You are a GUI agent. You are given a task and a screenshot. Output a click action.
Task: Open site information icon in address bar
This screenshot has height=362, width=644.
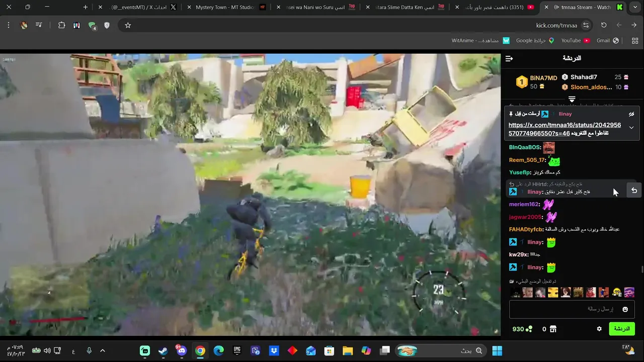(x=586, y=25)
